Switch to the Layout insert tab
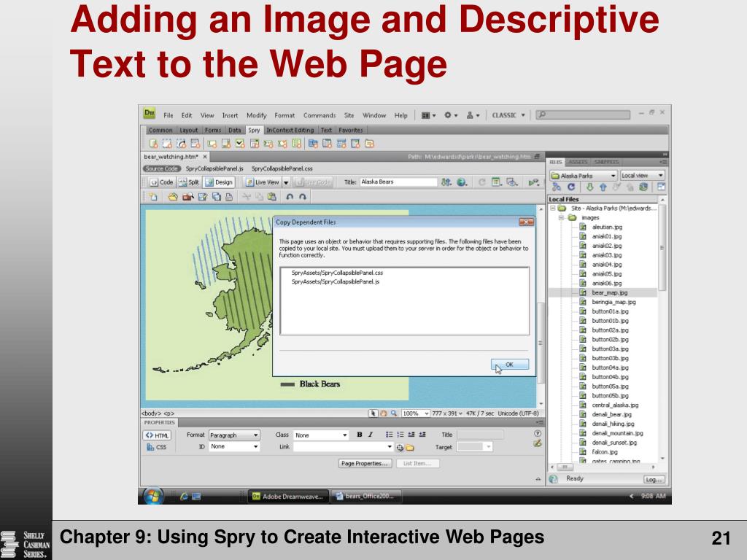The height and width of the screenshot is (560, 747). point(189,130)
